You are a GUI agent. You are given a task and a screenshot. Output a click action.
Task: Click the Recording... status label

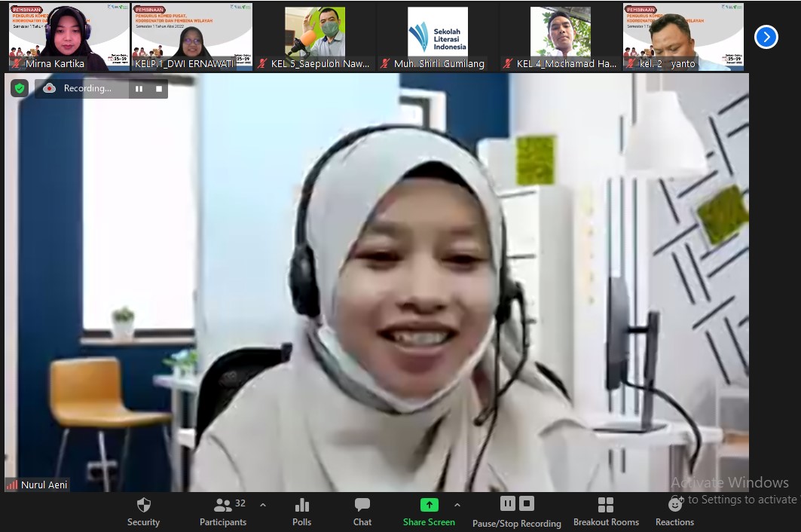87,89
